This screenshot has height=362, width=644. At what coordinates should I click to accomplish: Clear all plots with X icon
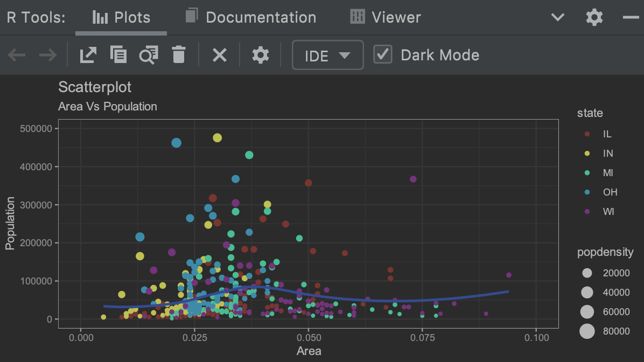(x=220, y=55)
